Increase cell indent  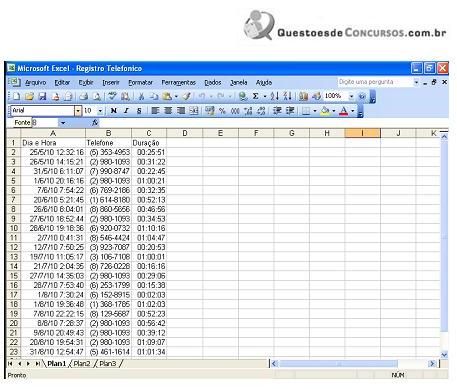pyautogui.click(x=290, y=111)
